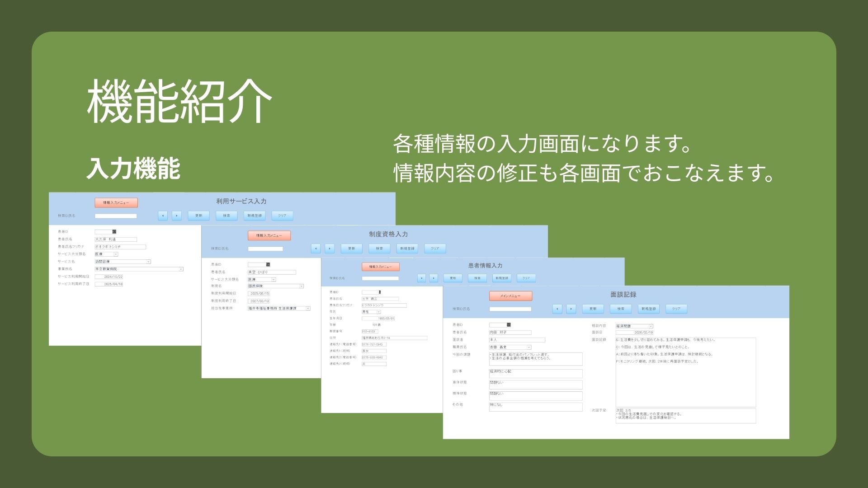This screenshot has height=488, width=868.
Task: Open the サービス名 dropdown showing 訪問診療
Action: coord(148,262)
